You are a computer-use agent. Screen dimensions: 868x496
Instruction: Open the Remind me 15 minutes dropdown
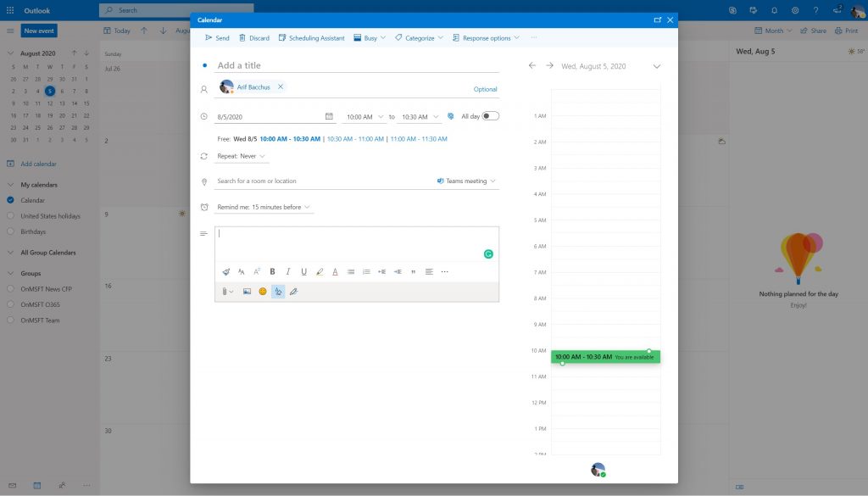(264, 207)
